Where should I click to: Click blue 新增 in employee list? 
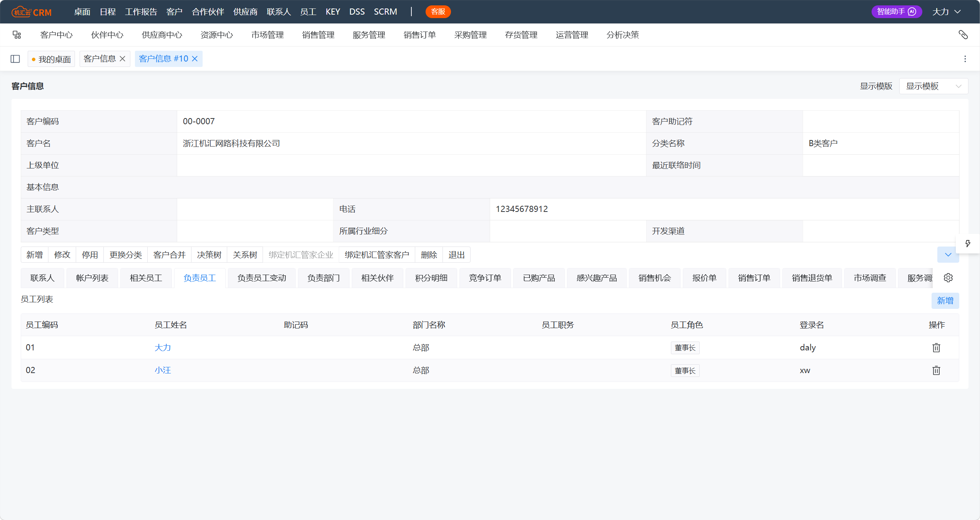[x=945, y=301]
